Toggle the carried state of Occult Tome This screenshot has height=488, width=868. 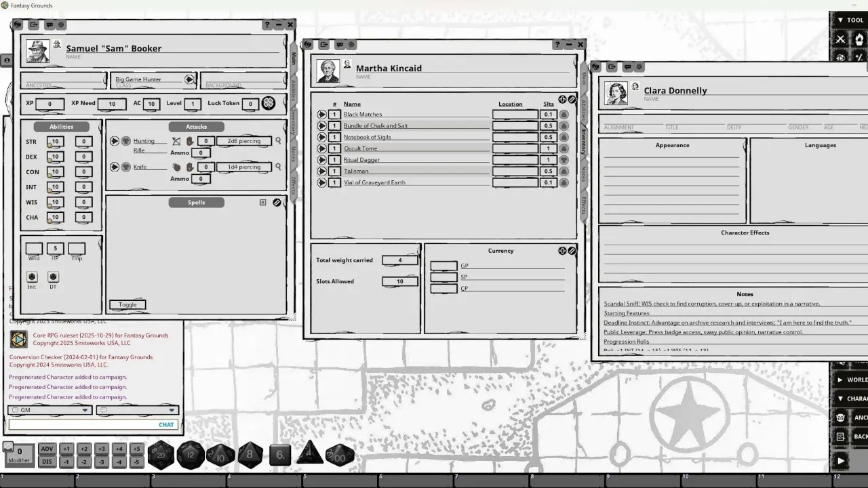(564, 148)
